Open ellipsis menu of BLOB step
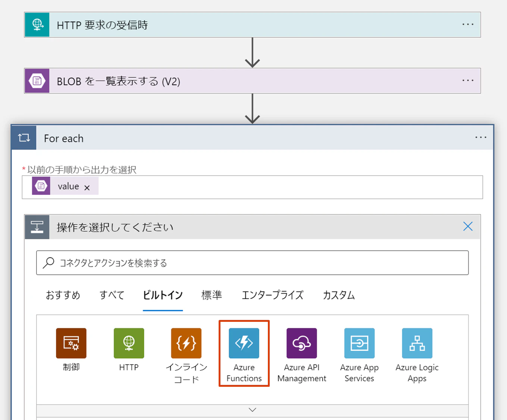 pyautogui.click(x=468, y=81)
